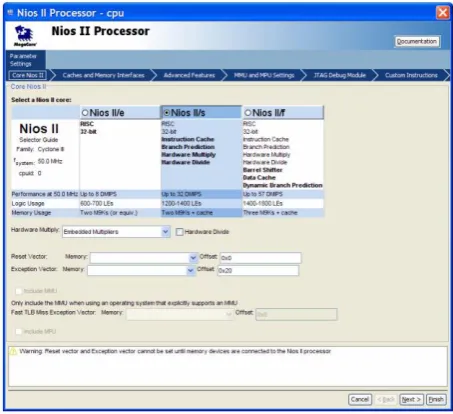Switch to Caches and Memory Interfaces tab
This screenshot has width=453, height=414.
103,75
